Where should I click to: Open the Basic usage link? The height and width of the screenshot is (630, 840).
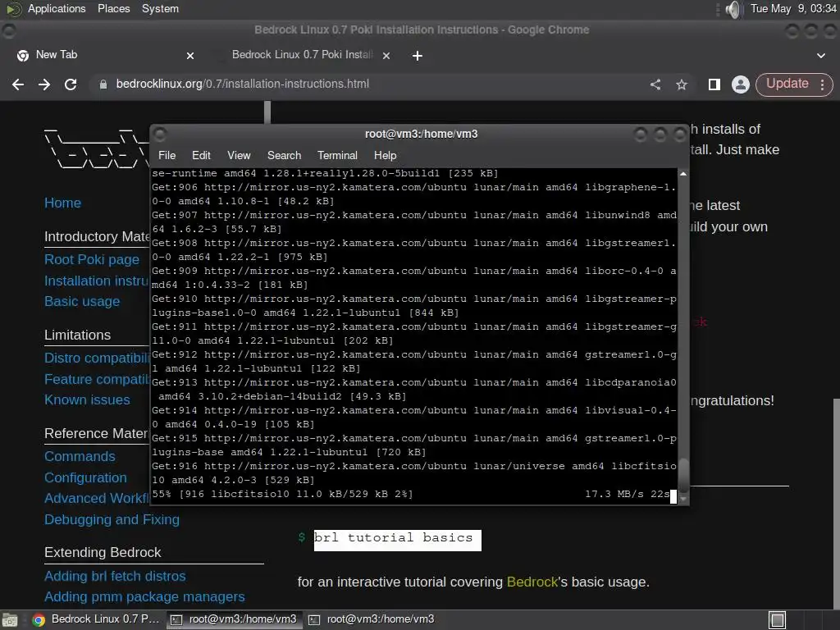click(x=82, y=302)
